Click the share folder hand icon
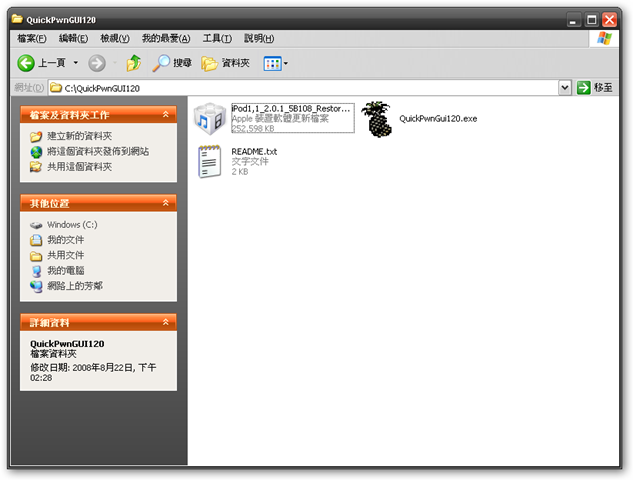 (36, 167)
